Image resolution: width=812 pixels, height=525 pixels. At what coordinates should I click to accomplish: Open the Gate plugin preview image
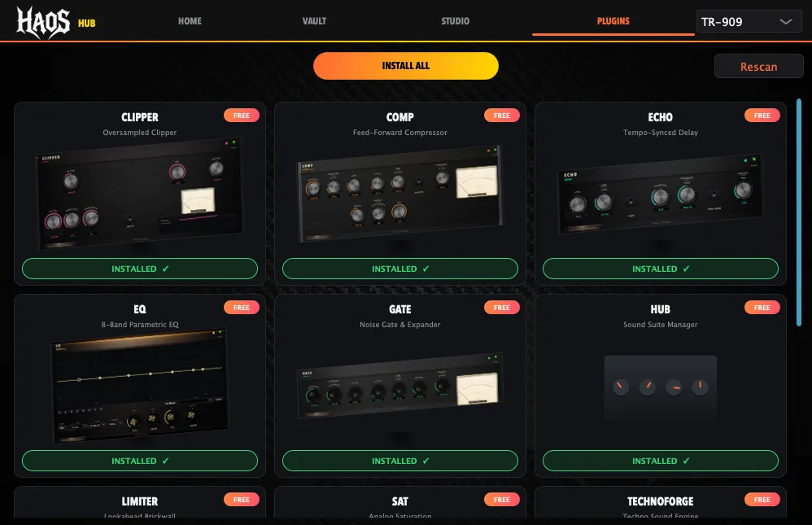(x=400, y=386)
